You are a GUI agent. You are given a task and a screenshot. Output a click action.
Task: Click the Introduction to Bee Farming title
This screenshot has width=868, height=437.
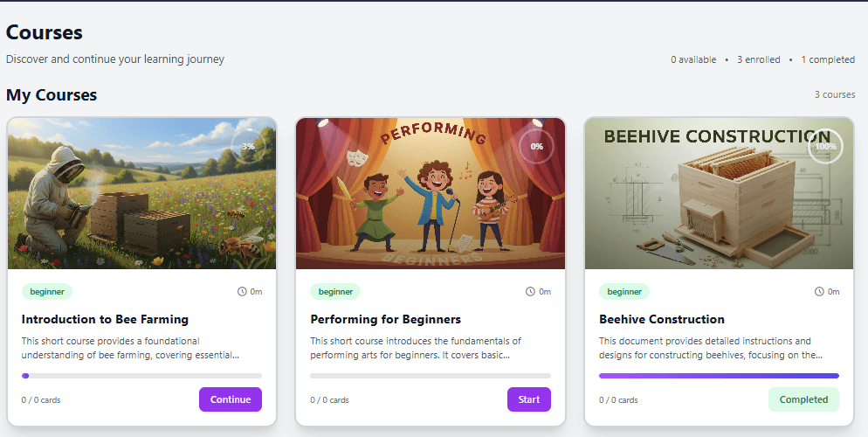pos(105,319)
